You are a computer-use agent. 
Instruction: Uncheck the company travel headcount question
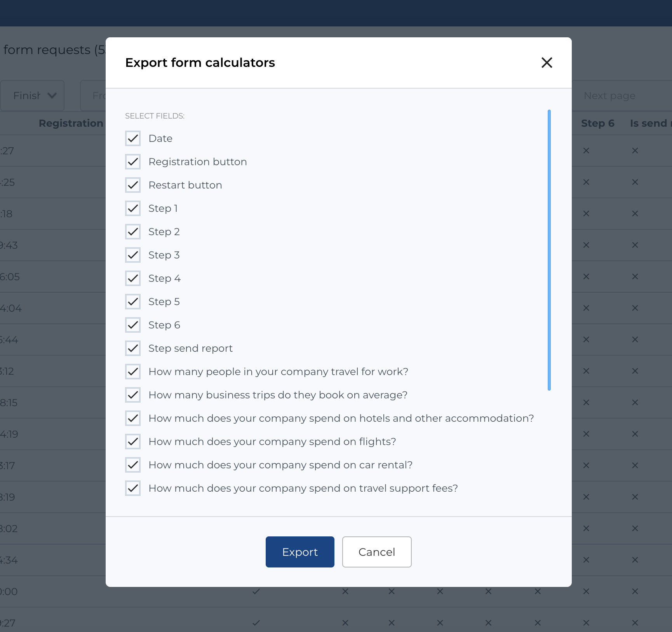click(x=132, y=372)
